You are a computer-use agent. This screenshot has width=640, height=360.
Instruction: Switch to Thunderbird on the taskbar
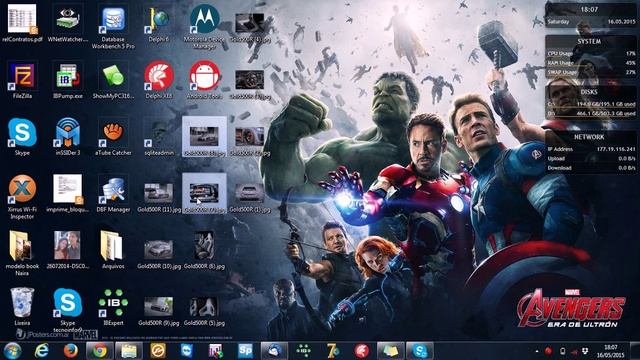(274, 351)
